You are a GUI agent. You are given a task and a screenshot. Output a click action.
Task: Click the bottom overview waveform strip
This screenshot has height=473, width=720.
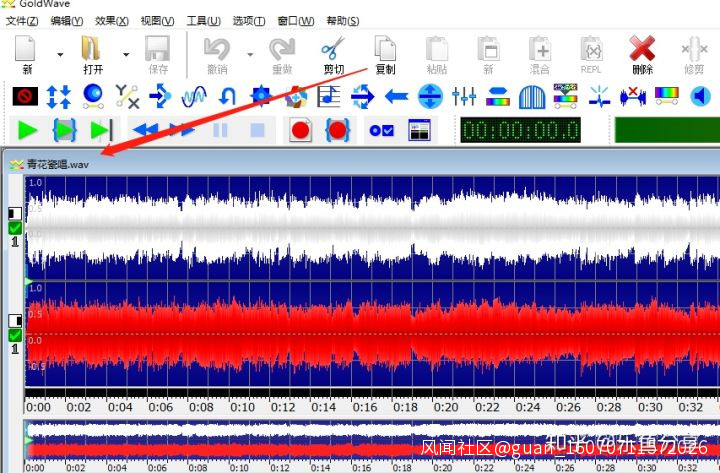point(372,440)
